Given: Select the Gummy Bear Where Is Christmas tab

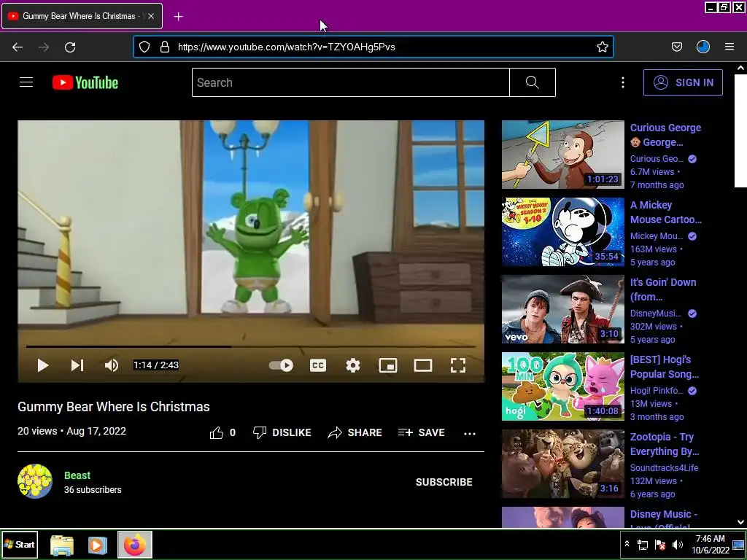Looking at the screenshot, I should pyautogui.click(x=82, y=16).
